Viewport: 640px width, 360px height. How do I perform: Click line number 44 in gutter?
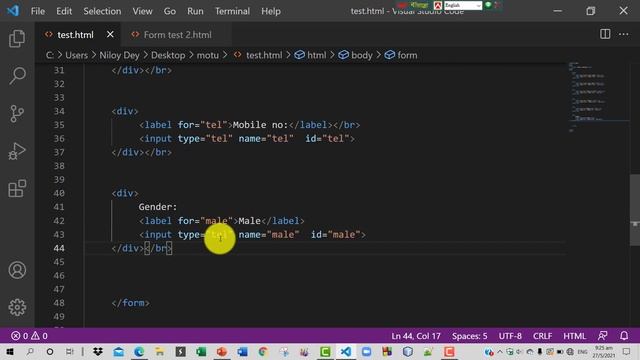[59, 248]
